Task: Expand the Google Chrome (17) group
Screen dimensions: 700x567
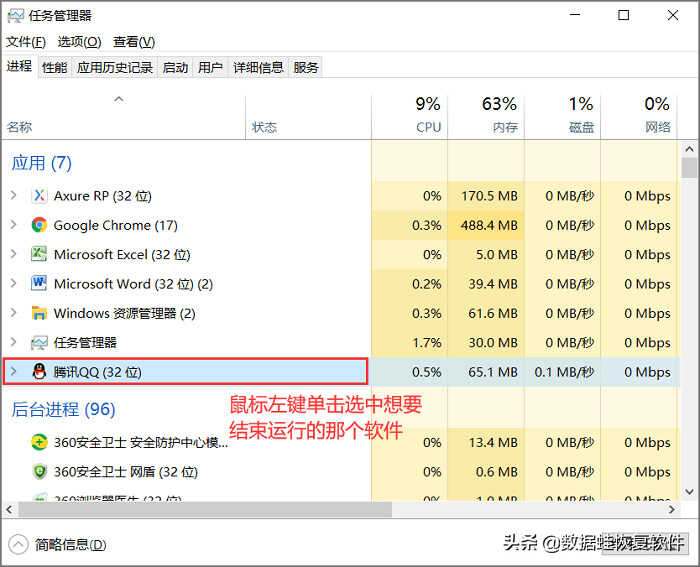Action: click(x=13, y=225)
